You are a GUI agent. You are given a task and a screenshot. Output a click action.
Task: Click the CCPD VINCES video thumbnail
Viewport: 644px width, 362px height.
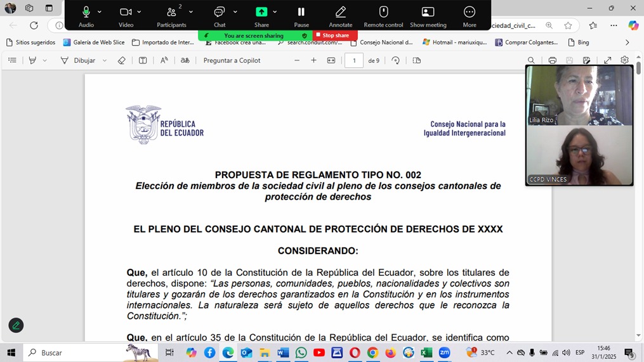click(x=579, y=155)
